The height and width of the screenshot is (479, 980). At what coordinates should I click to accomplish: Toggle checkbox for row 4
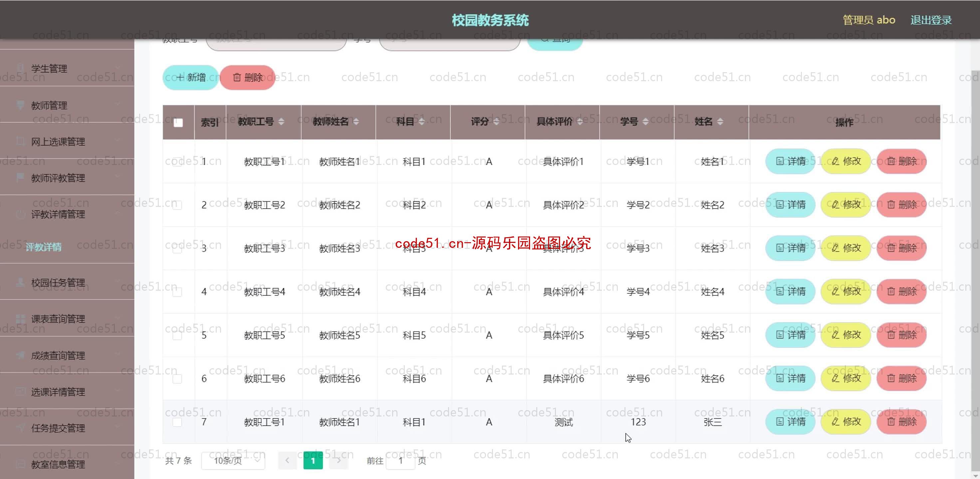tap(177, 292)
